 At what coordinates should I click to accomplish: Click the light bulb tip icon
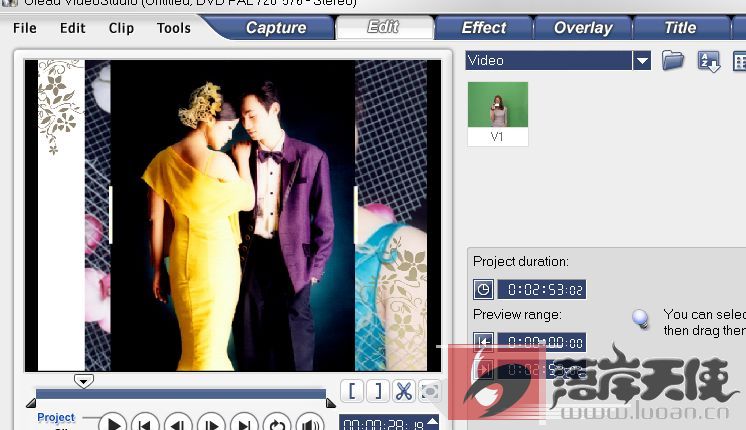pos(640,318)
